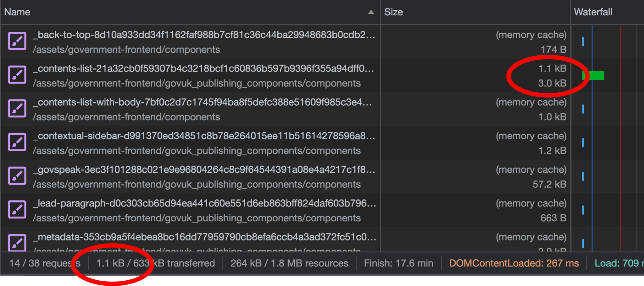644x286 pixels.
Task: Click the 'DOMContentLoaded: 267 ms' status text
Action: click(x=514, y=263)
